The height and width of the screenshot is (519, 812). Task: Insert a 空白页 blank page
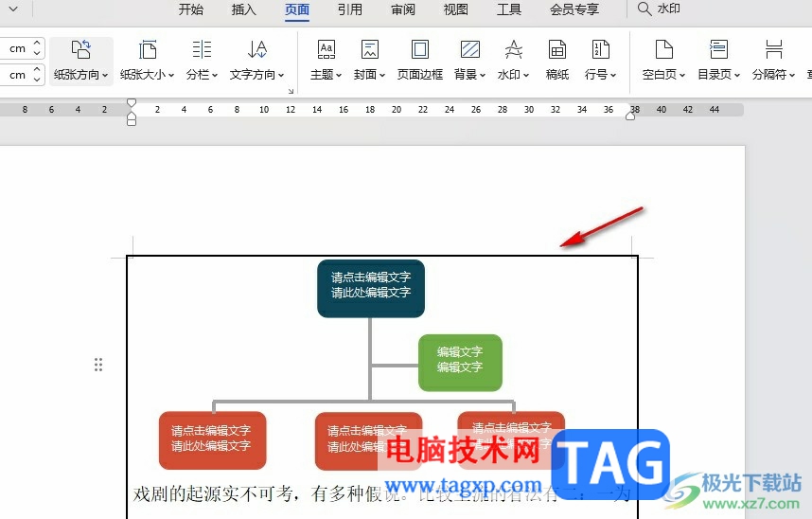663,61
